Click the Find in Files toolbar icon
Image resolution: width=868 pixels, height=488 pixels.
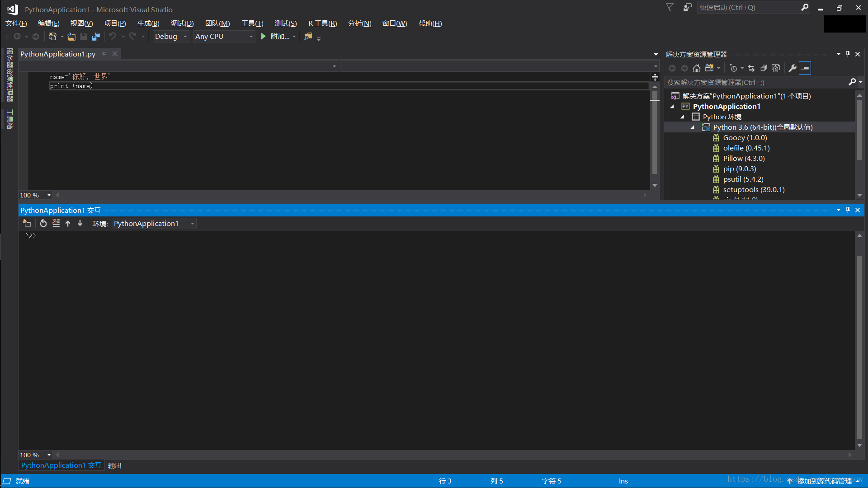308,37
